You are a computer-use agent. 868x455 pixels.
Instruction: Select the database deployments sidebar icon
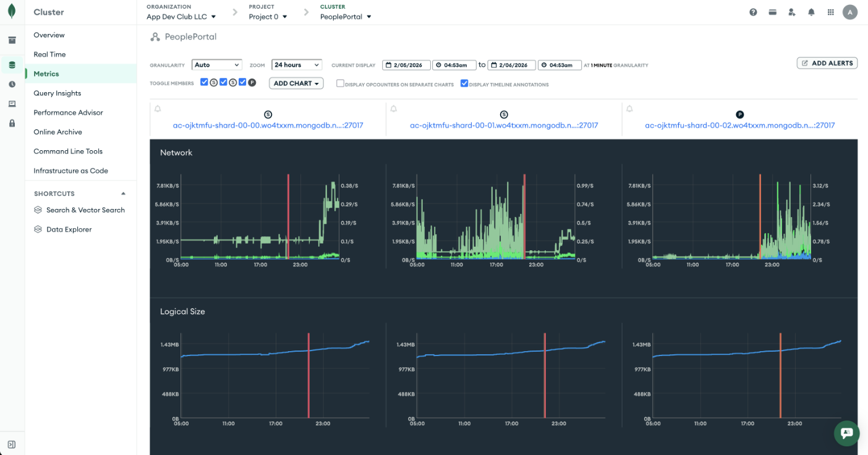[12, 64]
